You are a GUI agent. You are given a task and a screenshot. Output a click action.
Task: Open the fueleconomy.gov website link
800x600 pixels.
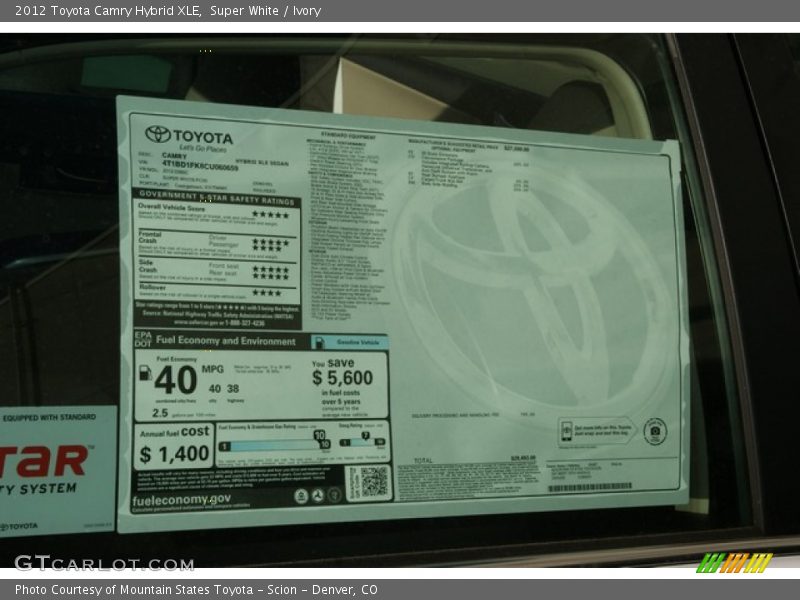tap(180, 500)
